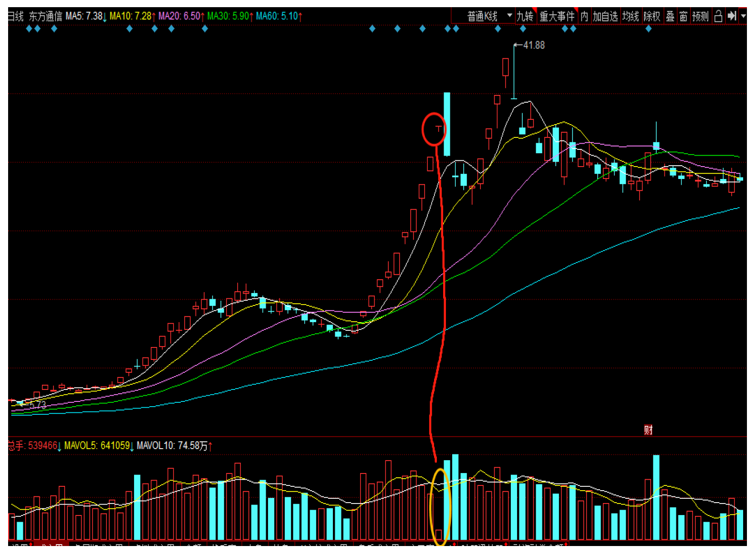The height and width of the screenshot is (557, 756).
Task: Expand the far-right toolbar dropdown arrow
Action: pos(743,16)
